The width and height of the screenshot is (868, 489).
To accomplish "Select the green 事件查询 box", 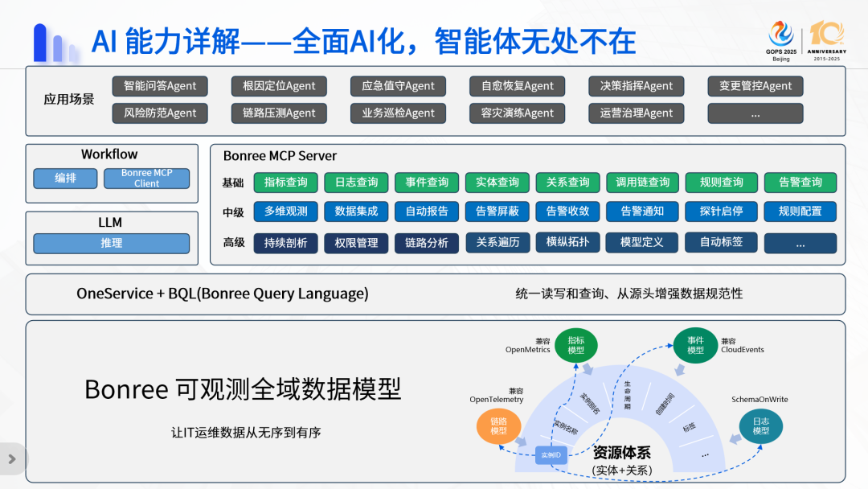I will point(426,183).
